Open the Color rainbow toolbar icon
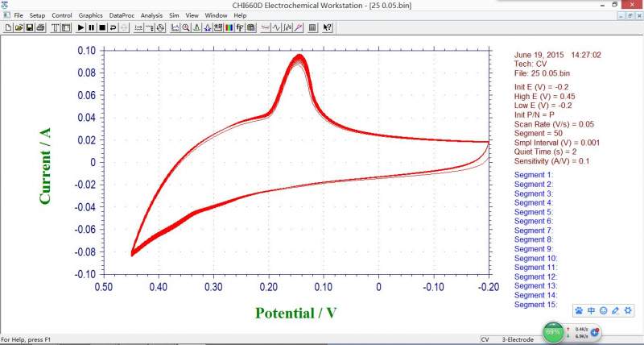Image resolution: width=644 pixels, height=345 pixels. [229, 27]
